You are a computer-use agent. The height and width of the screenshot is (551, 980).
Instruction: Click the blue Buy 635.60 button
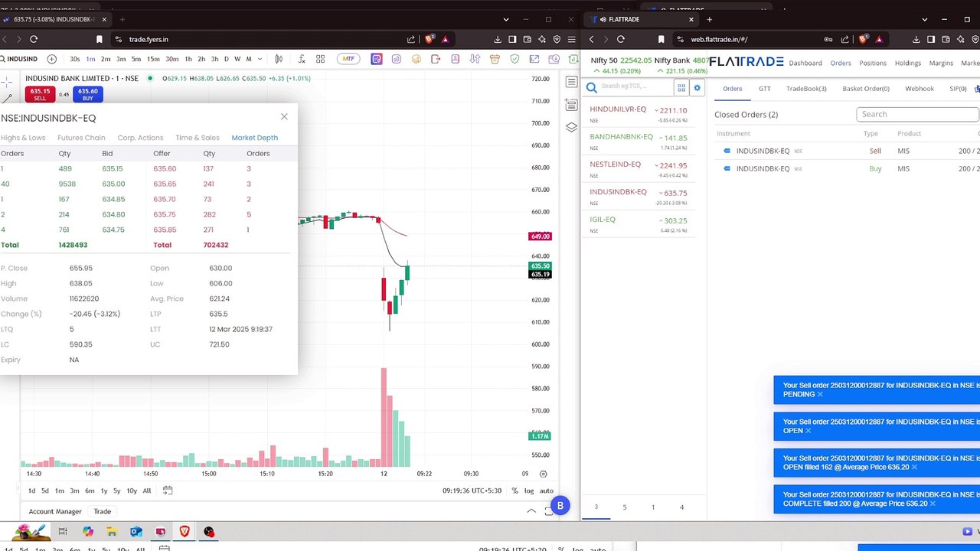(87, 95)
